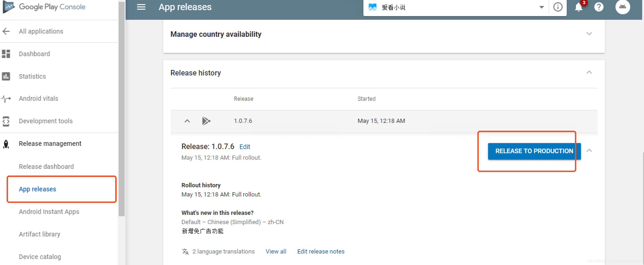Click the sidebar vertical scrollbar
This screenshot has width=644, height=265.
121,109
